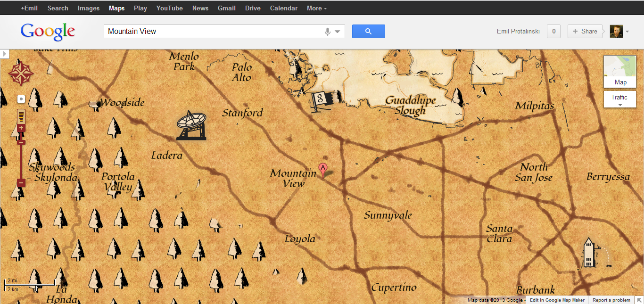Click the microphone voice search icon
Viewport: 644px width, 304px height.
[x=327, y=32]
